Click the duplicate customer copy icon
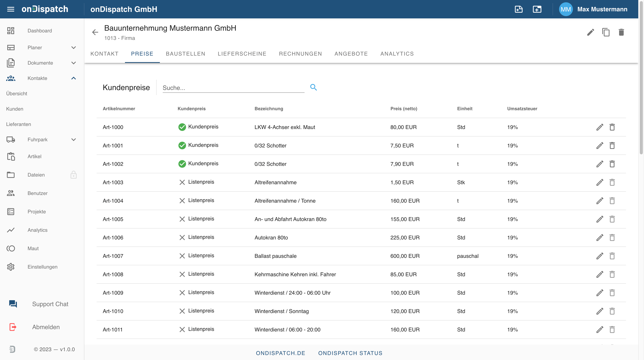This screenshot has height=360, width=644. pyautogui.click(x=606, y=32)
